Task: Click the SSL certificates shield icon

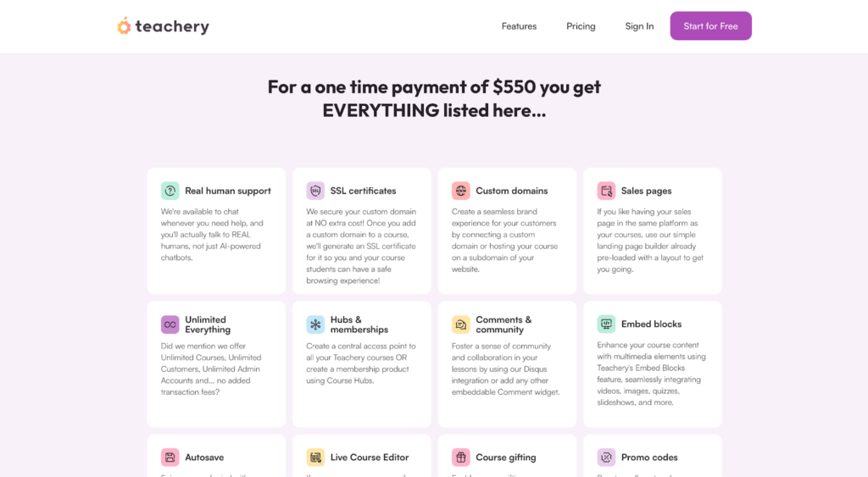Action: [x=315, y=191]
